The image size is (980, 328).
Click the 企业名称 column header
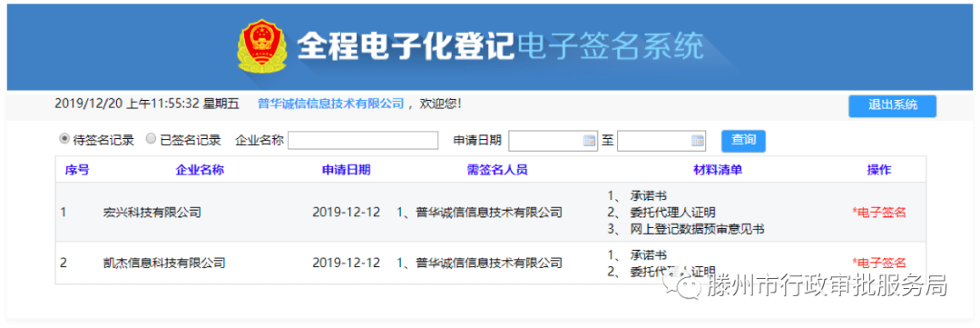click(200, 170)
